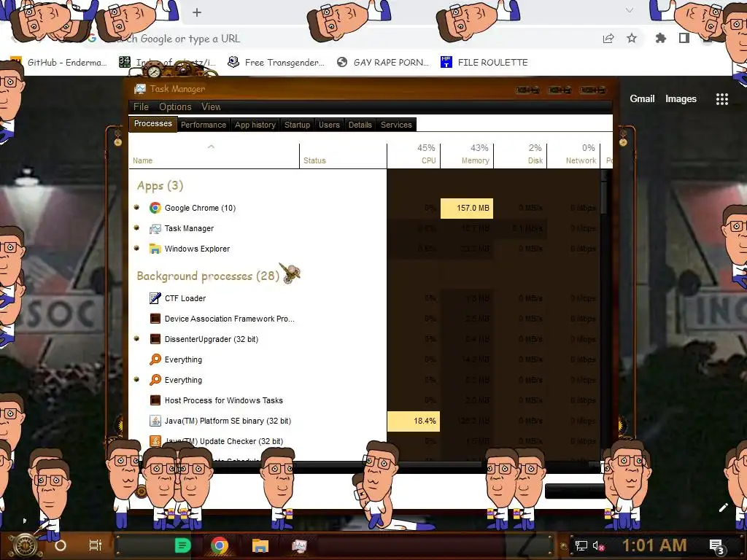Click the Java Update Checker icon
This screenshot has width=747, height=560.
155,441
